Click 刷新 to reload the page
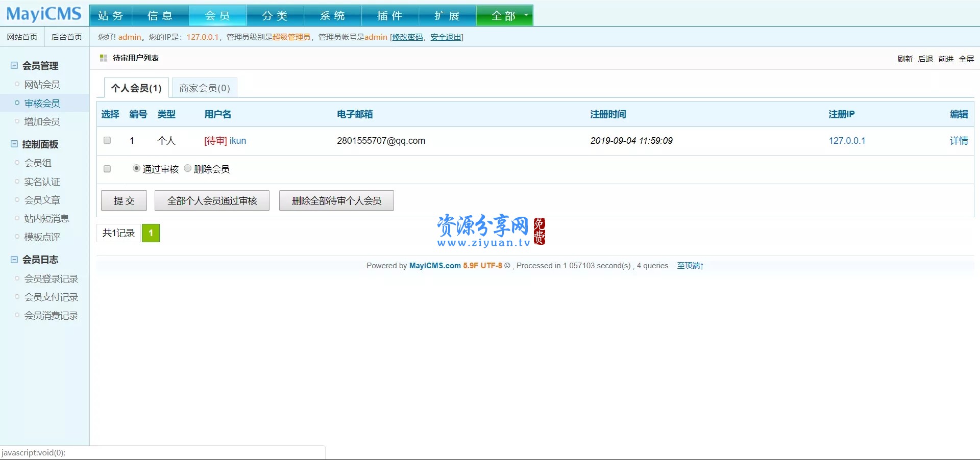 (x=905, y=59)
